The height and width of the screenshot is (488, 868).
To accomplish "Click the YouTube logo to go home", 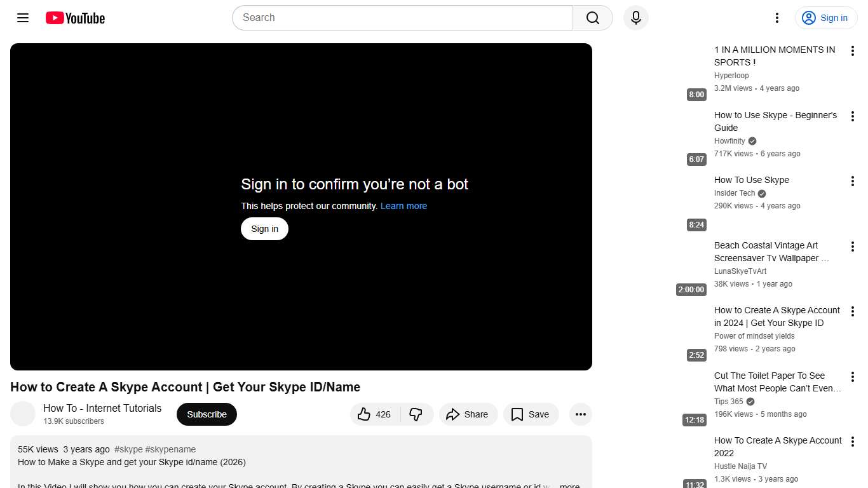I will (x=74, y=18).
